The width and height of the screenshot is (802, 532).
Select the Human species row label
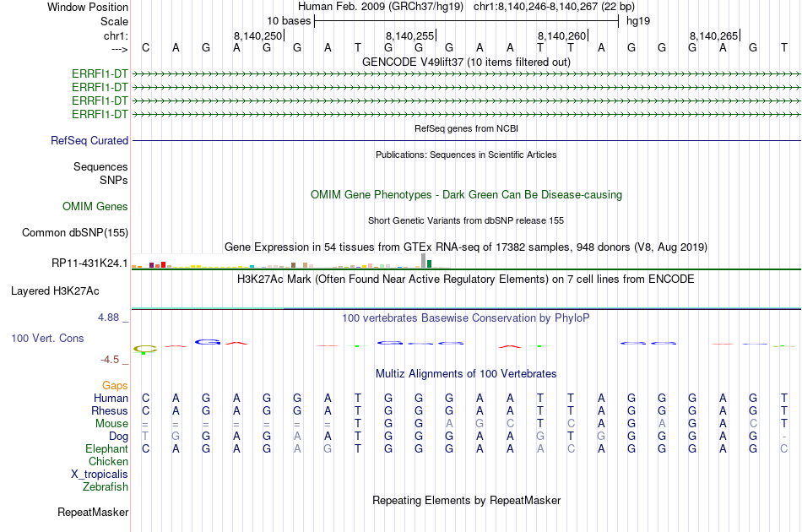111,398
